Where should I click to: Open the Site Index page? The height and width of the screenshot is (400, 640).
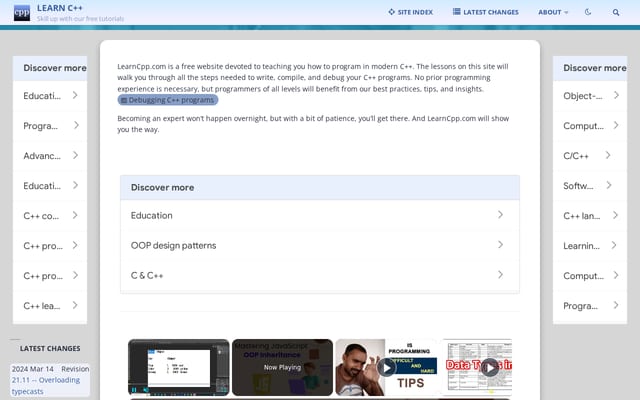pos(410,12)
